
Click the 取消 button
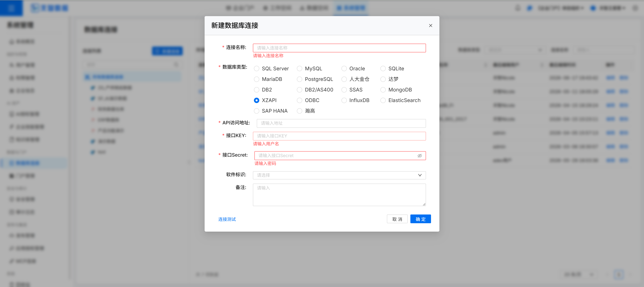(x=397, y=219)
